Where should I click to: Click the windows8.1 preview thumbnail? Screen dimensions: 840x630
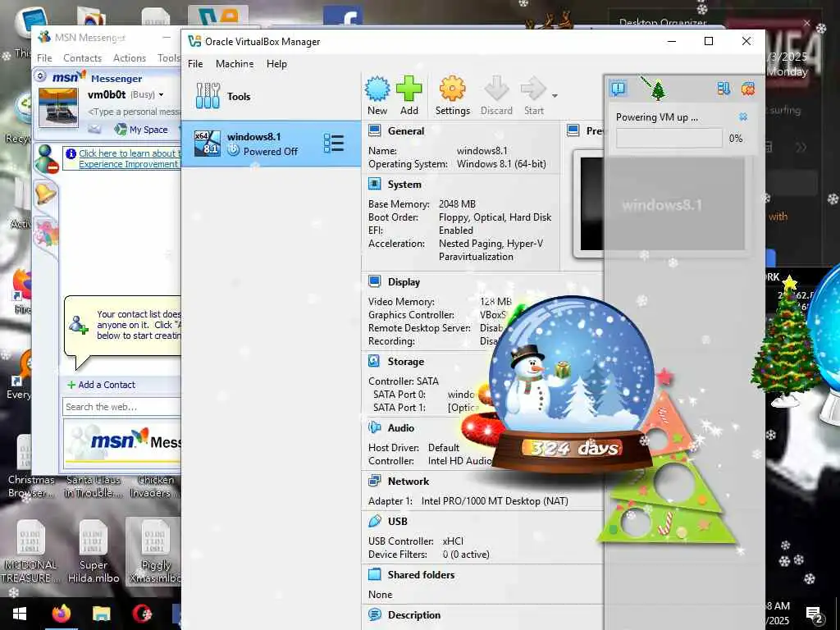point(663,204)
